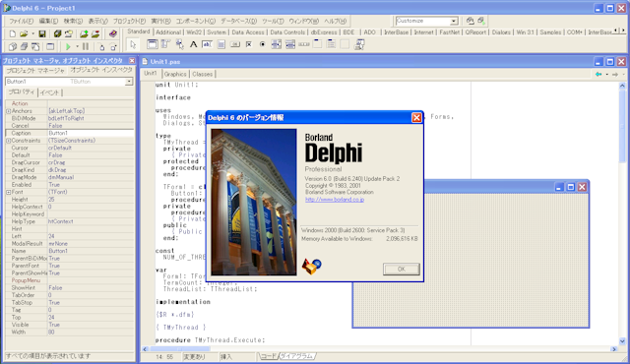Select the CheckBox component icon

click(249, 44)
